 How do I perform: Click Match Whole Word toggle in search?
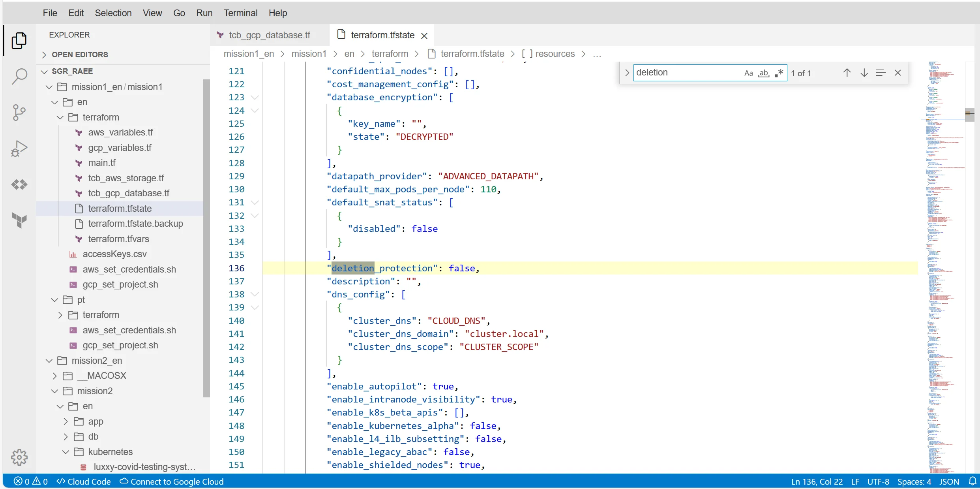point(763,73)
